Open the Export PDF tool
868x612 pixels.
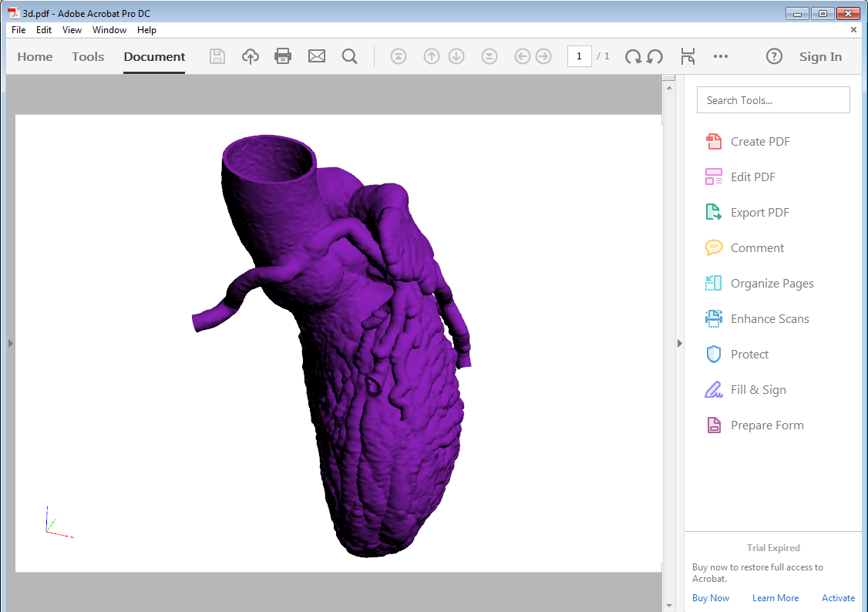pos(761,212)
